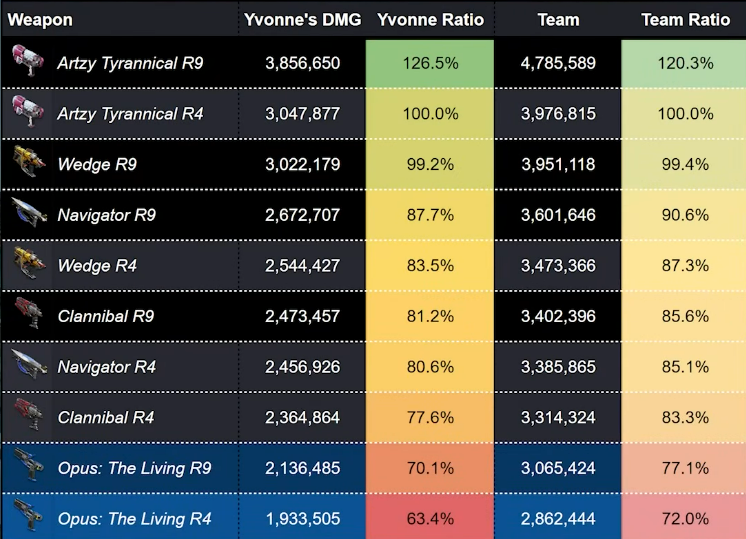The height and width of the screenshot is (539, 746).
Task: Select the team total 3,601,646
Action: 558,215
